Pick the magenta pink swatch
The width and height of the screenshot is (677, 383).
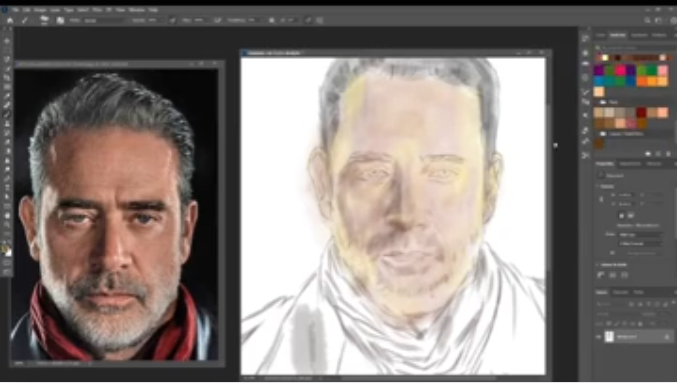click(620, 70)
